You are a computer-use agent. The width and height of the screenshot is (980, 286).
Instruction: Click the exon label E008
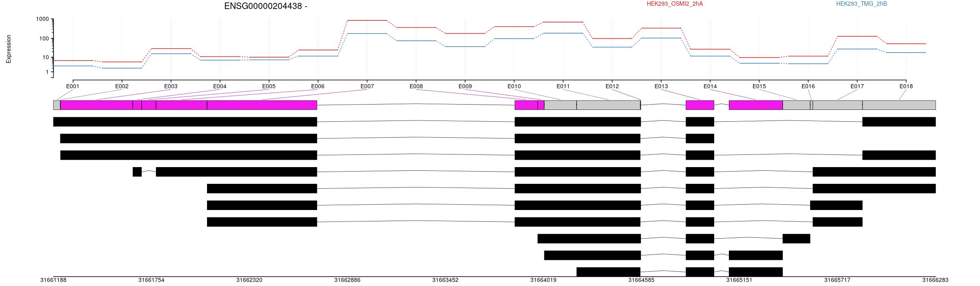point(416,86)
